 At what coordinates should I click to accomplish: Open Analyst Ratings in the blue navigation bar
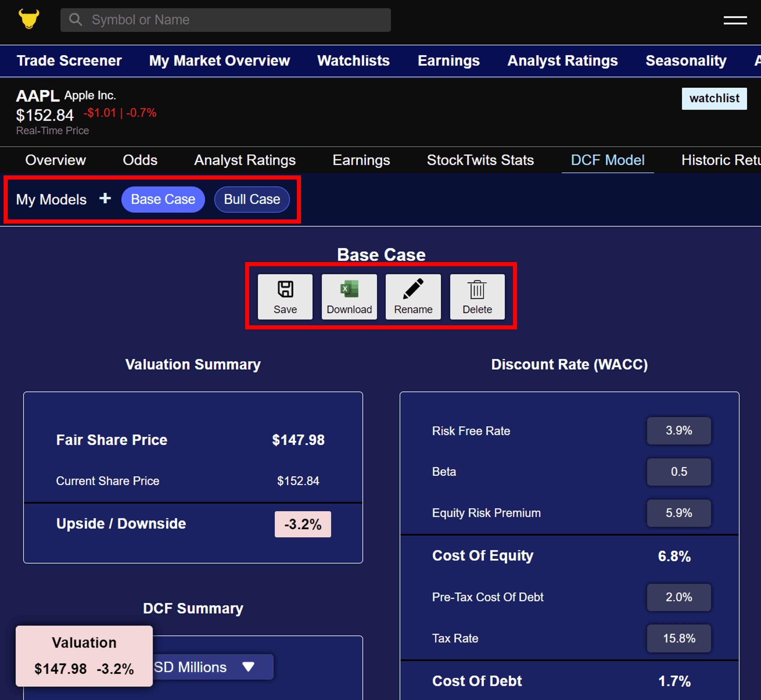click(563, 61)
